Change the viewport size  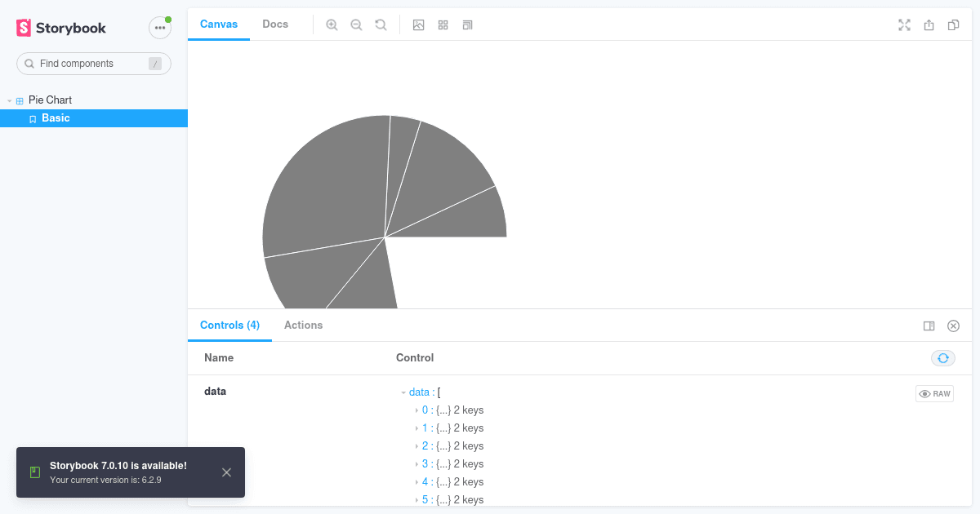tap(467, 24)
